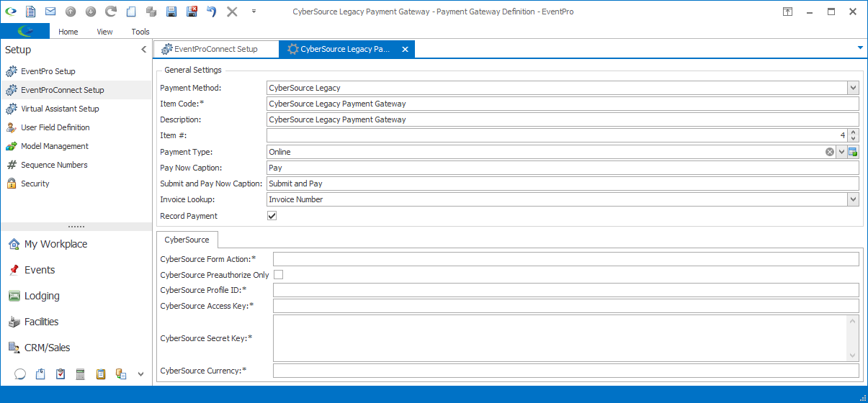868x403 pixels.
Task: Collapse the Setup navigation panel arrow
Action: (143, 50)
